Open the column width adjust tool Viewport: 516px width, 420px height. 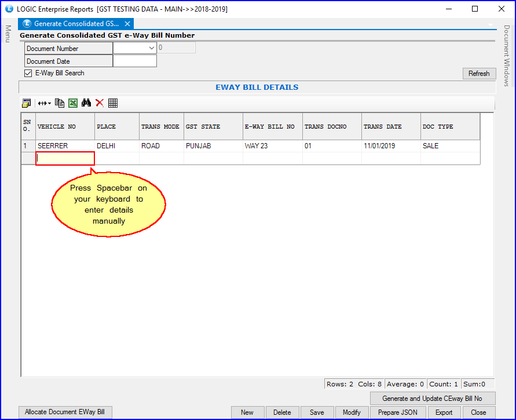44,103
